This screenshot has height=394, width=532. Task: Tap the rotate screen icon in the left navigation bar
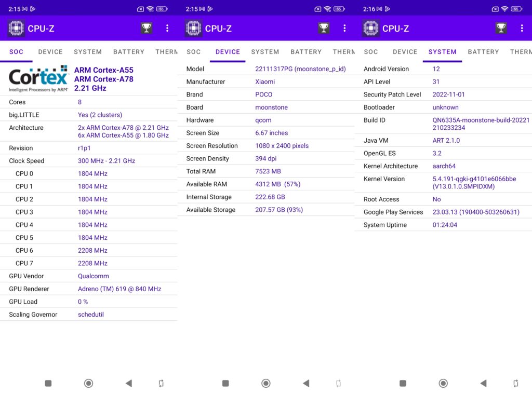click(x=161, y=383)
